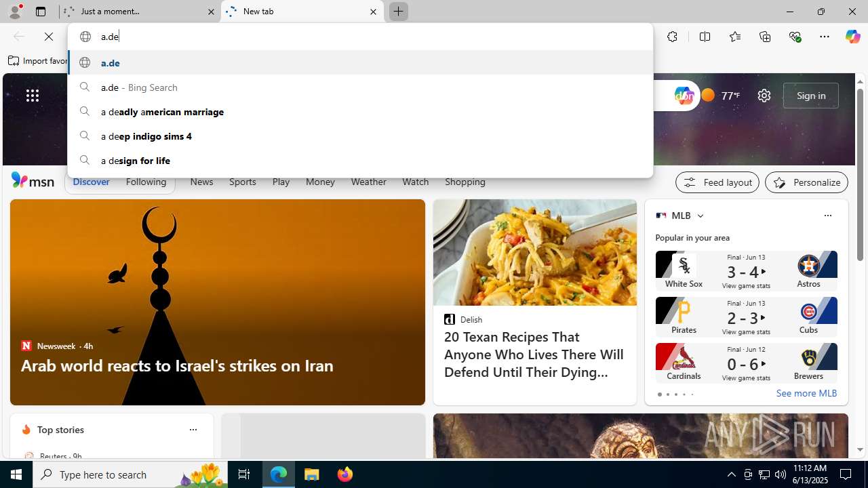
Task: Open Windows Start menu
Action: pyautogui.click(x=16, y=474)
